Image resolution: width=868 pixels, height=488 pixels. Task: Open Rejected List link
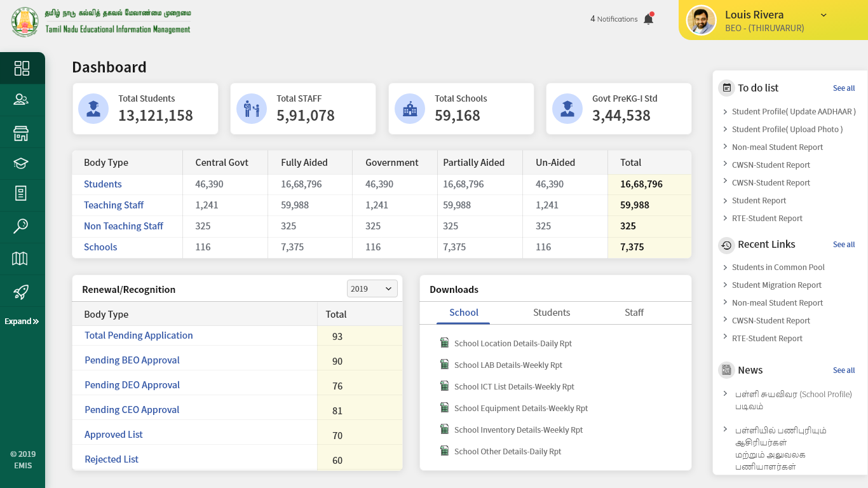coord(111,459)
